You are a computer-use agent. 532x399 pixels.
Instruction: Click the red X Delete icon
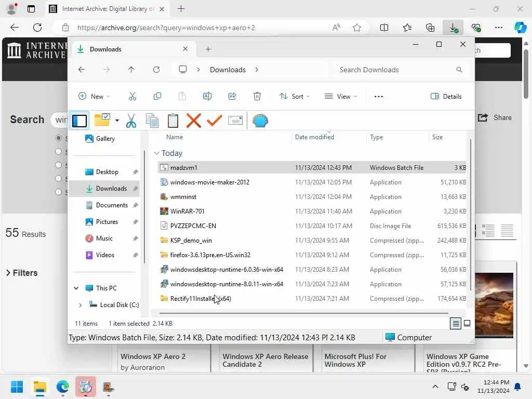pyautogui.click(x=193, y=121)
